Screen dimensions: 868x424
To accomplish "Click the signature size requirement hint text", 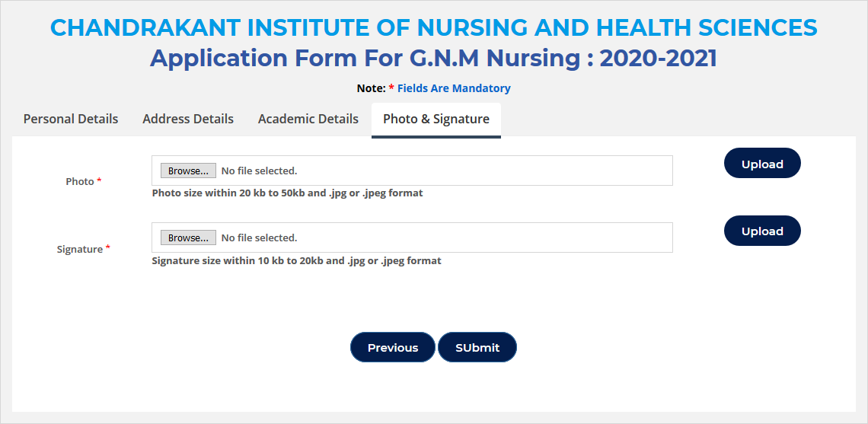I will pyautogui.click(x=297, y=260).
